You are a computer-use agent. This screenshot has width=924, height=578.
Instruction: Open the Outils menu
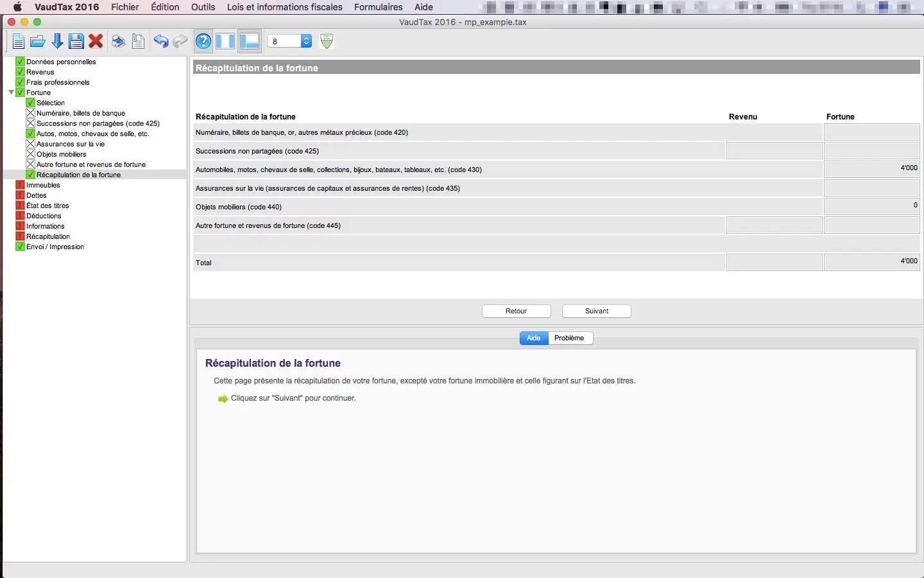[203, 7]
